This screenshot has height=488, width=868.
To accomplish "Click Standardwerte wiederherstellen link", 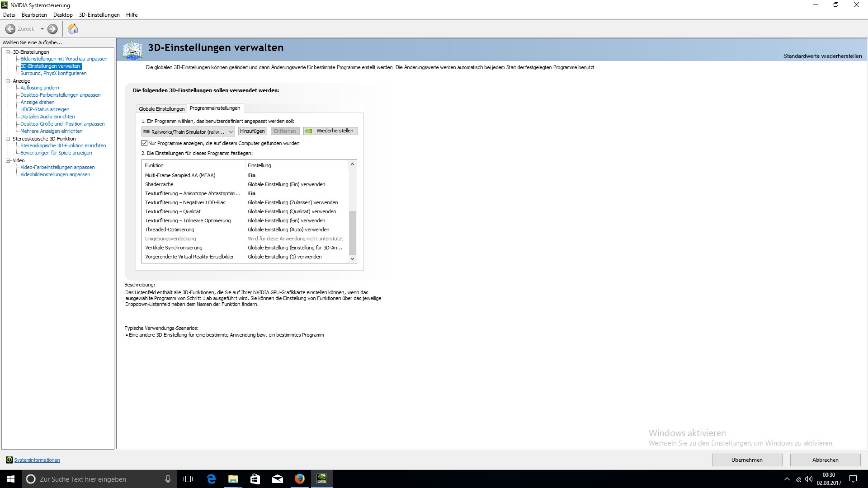I will click(x=822, y=56).
